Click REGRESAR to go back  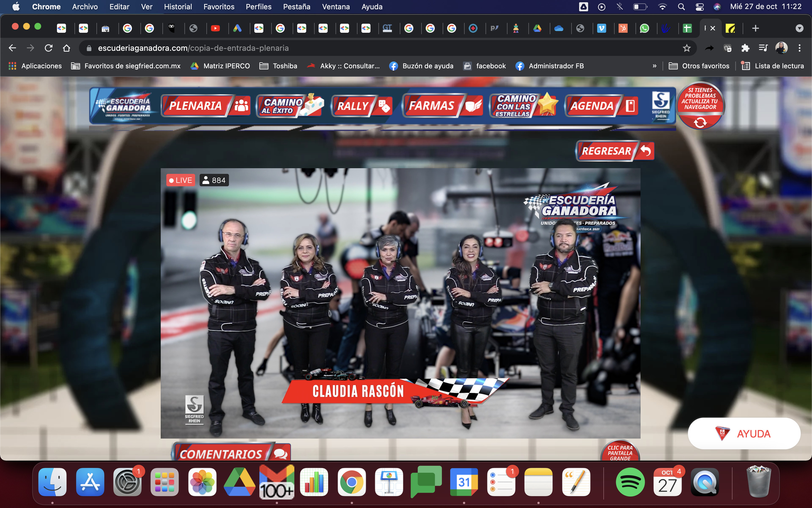pyautogui.click(x=615, y=151)
